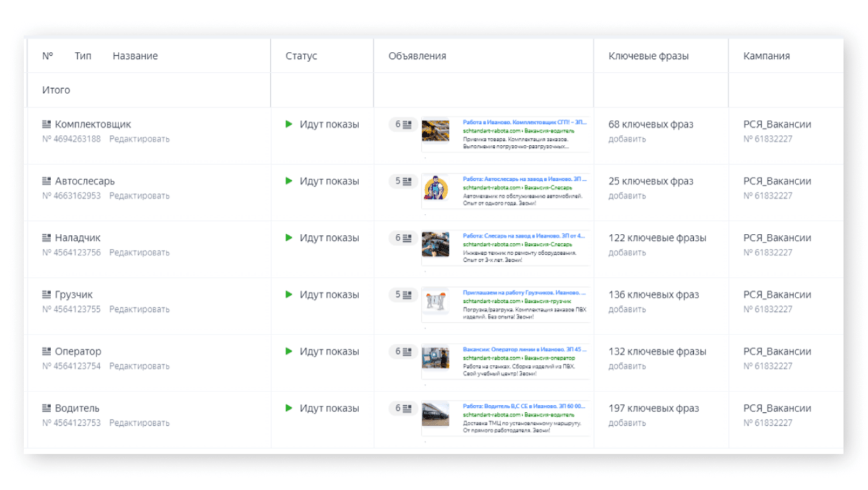Screen dimensions: 868x490
Task: Click добавить under 197 ключевых фраз
Action: pos(626,423)
